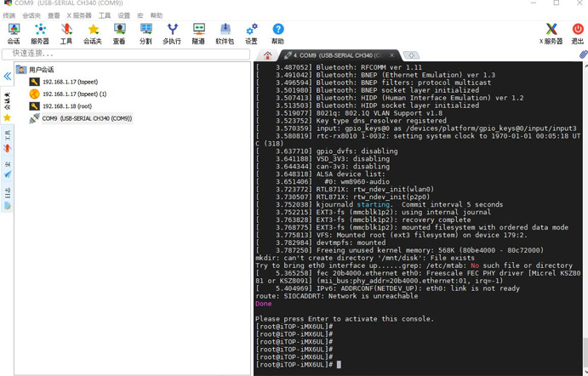Open the tools sidebar vertical tab
Image resolution: width=588 pixels, height=376 pixels.
7,141
